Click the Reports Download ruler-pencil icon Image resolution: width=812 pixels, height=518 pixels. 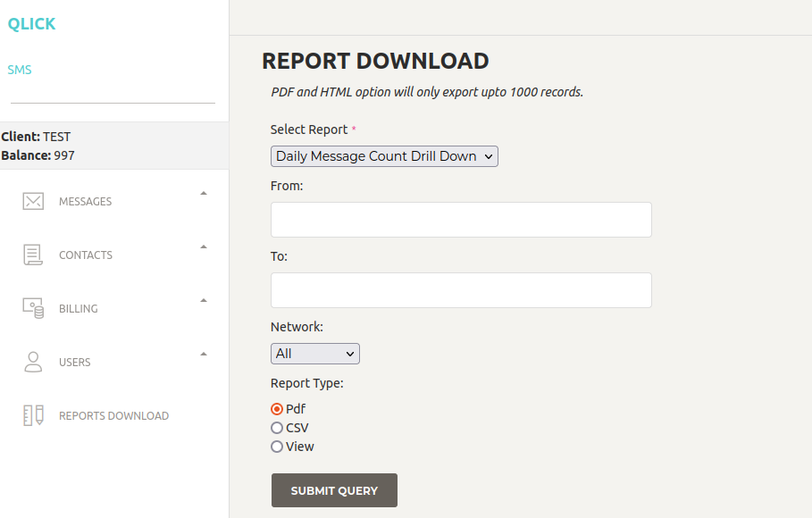pos(33,415)
